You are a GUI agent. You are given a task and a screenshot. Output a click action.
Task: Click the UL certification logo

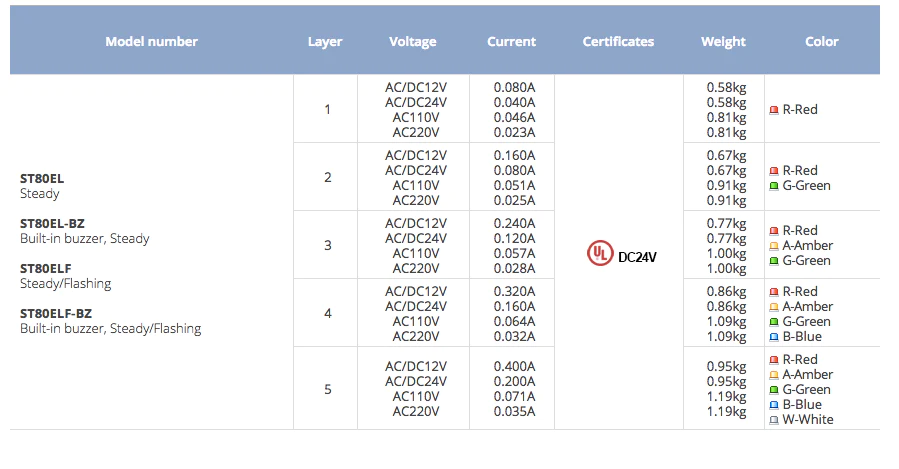[600, 253]
